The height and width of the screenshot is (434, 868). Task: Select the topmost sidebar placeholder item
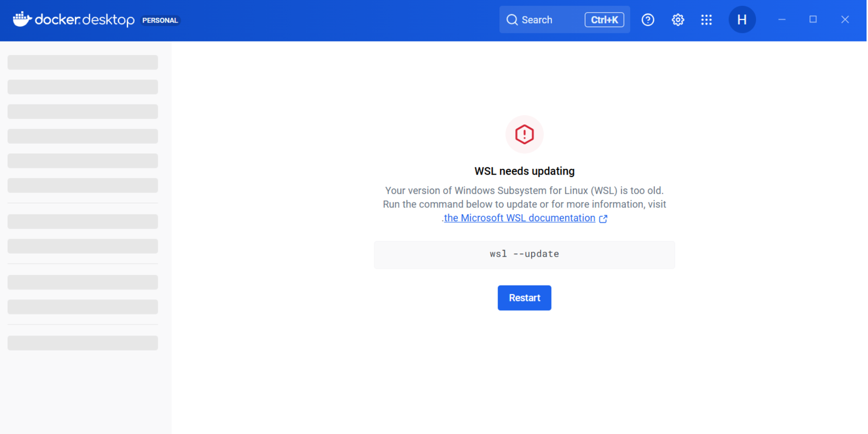point(83,62)
